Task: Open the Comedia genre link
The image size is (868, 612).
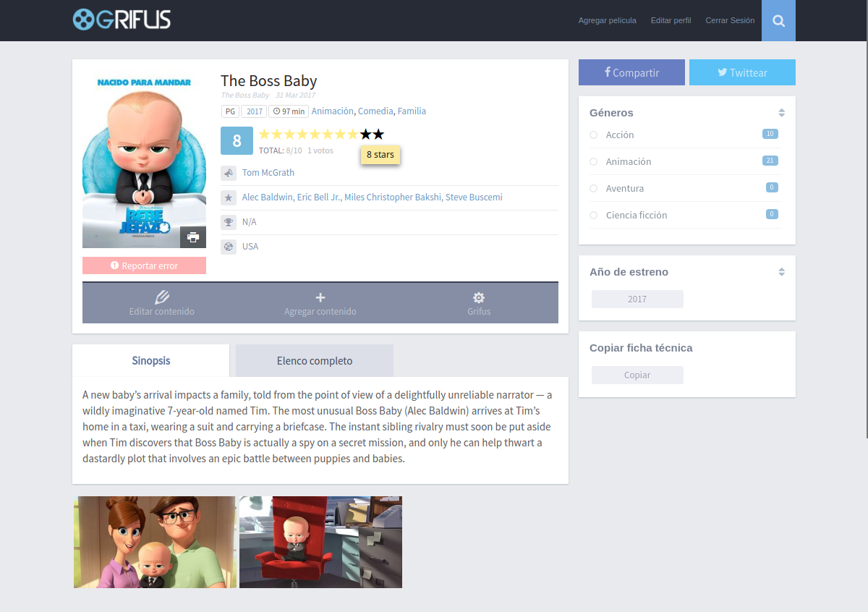Action: [375, 111]
